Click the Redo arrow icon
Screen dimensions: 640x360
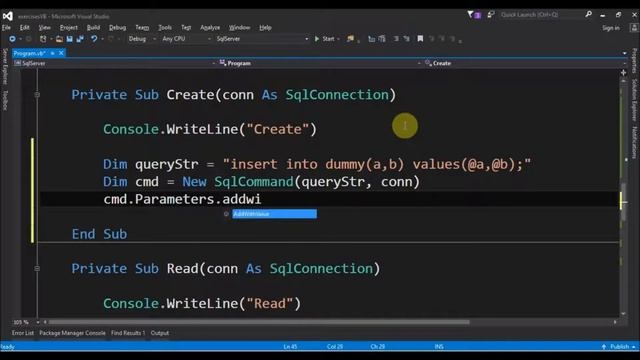pos(111,39)
